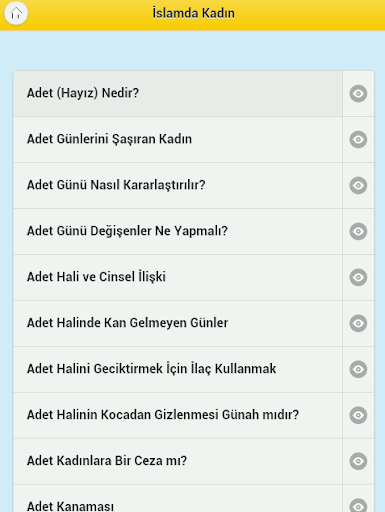Select Adet Günü Nasıl Kararlaştırılır? list item
This screenshot has height=512, width=385.
pyautogui.click(x=178, y=185)
